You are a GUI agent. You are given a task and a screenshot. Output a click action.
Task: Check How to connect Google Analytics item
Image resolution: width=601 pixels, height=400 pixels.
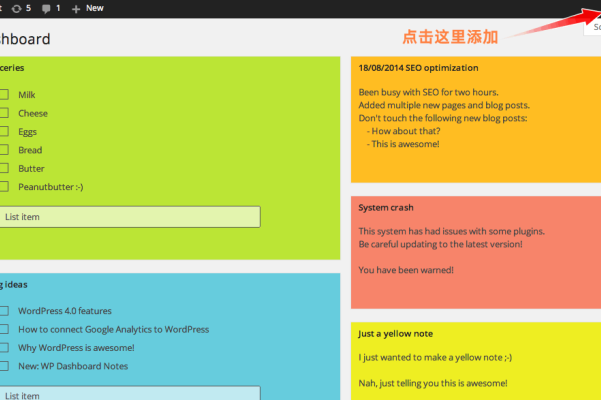[4, 329]
